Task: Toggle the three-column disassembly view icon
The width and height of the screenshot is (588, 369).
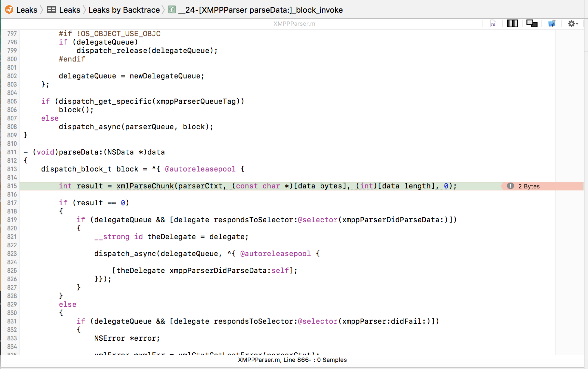Action: (512, 23)
